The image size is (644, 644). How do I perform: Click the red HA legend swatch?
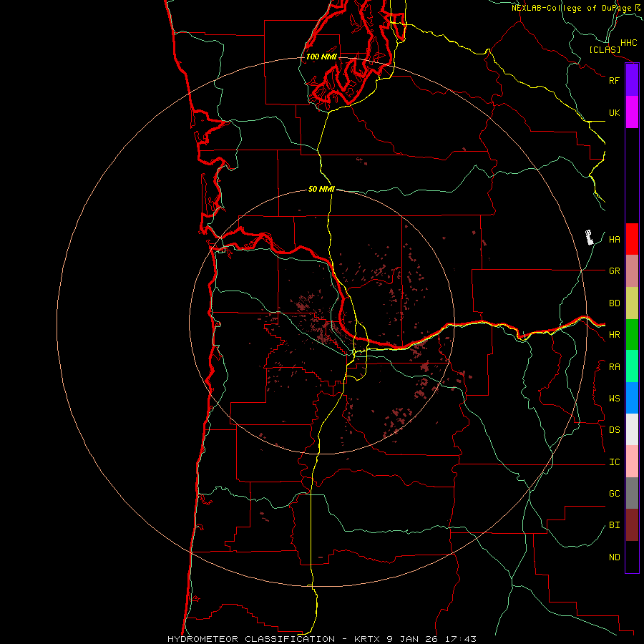coord(632,239)
